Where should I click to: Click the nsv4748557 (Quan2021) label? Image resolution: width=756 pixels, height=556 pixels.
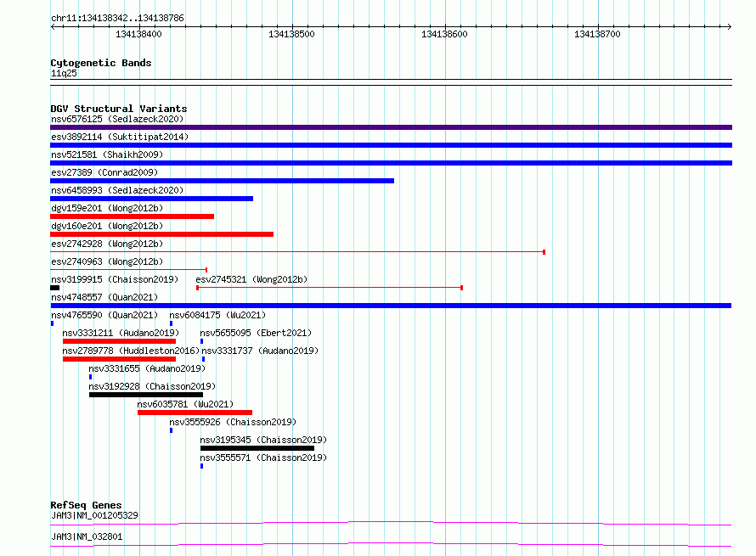tap(104, 297)
